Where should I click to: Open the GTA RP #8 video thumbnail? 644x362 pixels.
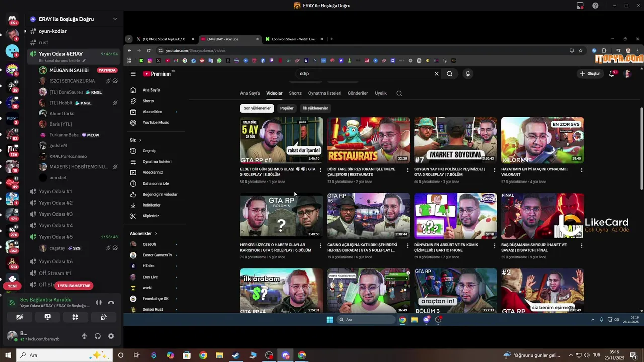(281, 140)
